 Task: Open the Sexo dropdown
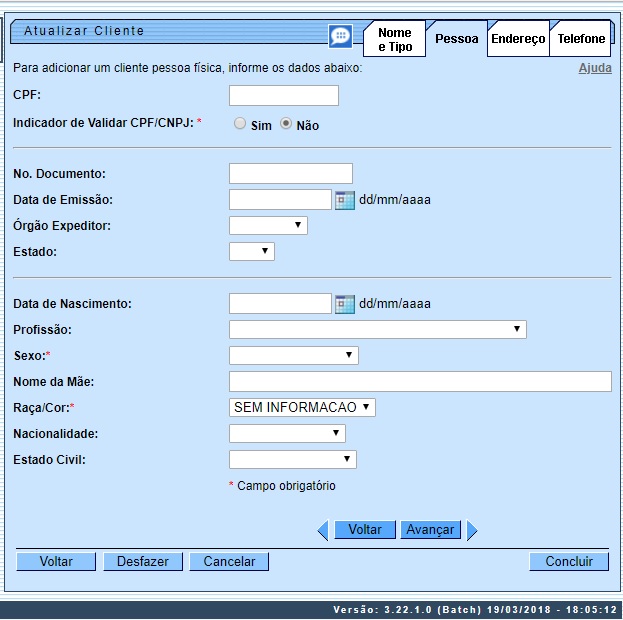294,355
